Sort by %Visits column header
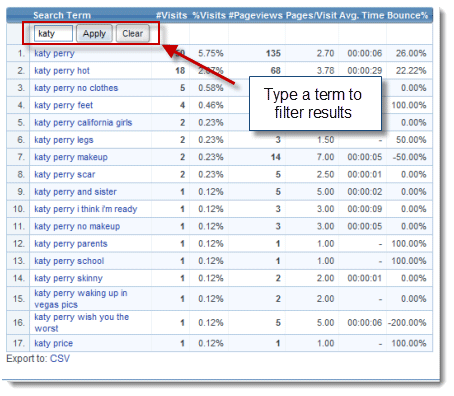 (209, 15)
